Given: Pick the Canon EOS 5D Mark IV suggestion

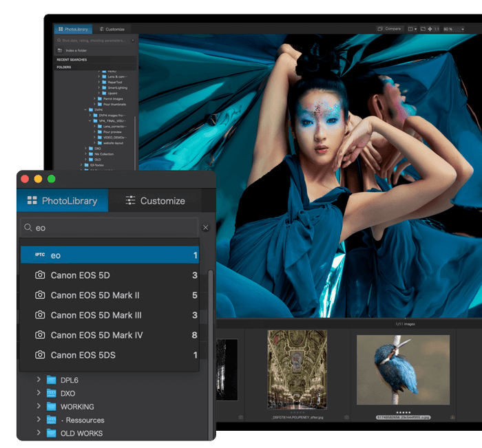Looking at the screenshot, I should (109, 335).
